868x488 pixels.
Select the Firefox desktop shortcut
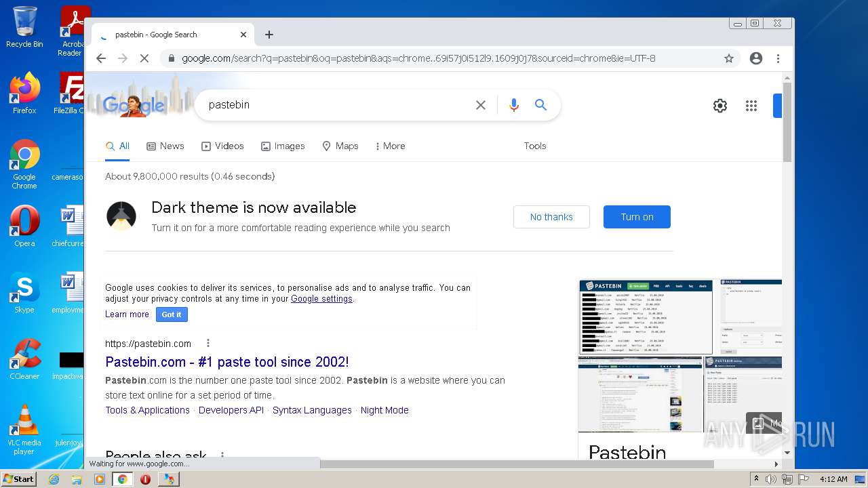(24, 94)
